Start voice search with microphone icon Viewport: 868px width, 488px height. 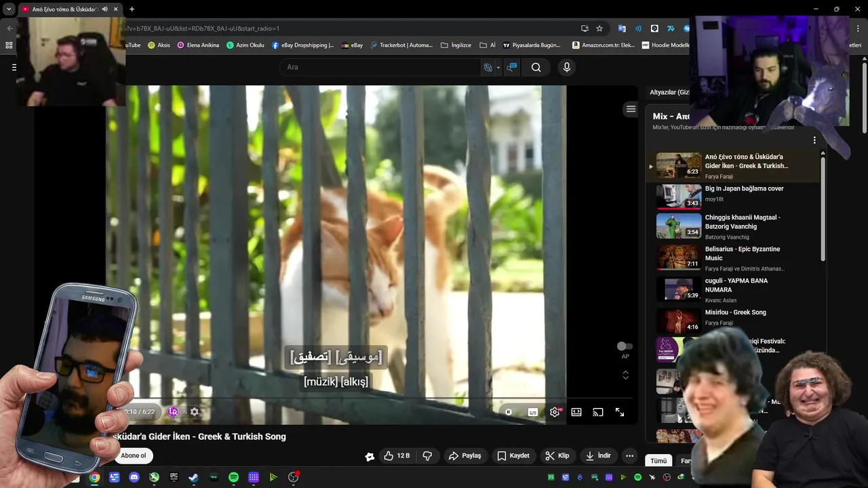click(x=567, y=67)
